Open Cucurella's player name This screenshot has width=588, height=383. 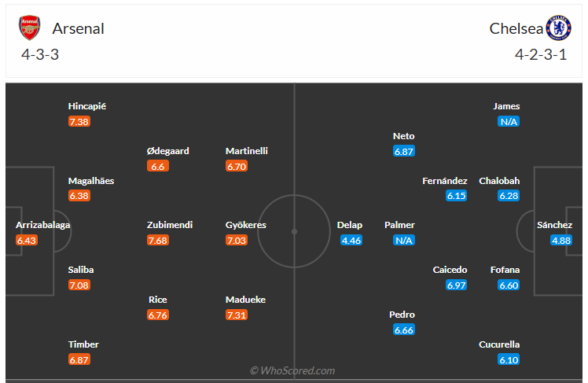(499, 344)
